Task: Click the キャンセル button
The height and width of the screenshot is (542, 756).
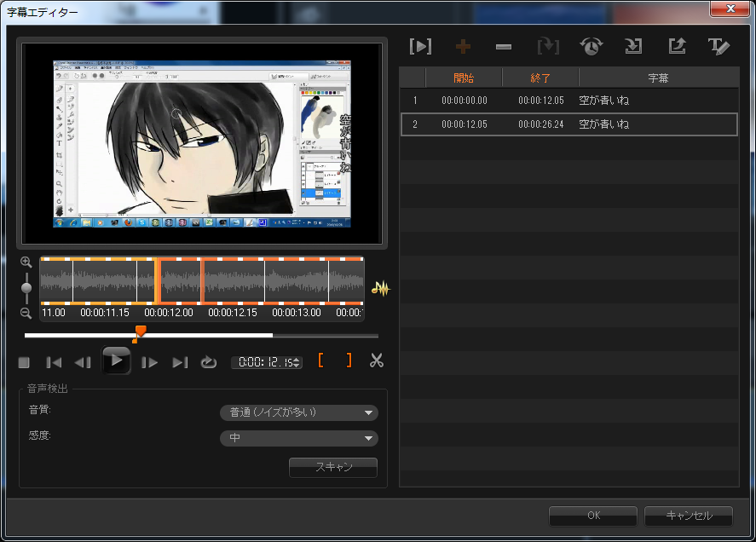Action: tap(689, 516)
